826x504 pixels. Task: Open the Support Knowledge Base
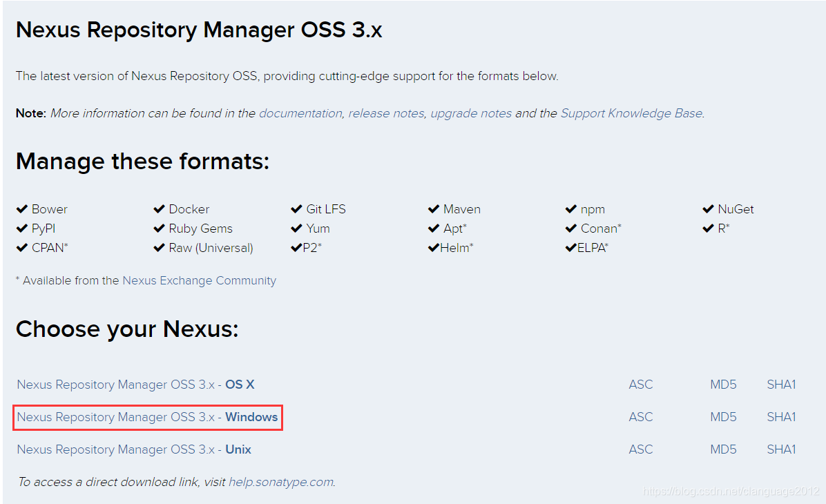pos(631,113)
